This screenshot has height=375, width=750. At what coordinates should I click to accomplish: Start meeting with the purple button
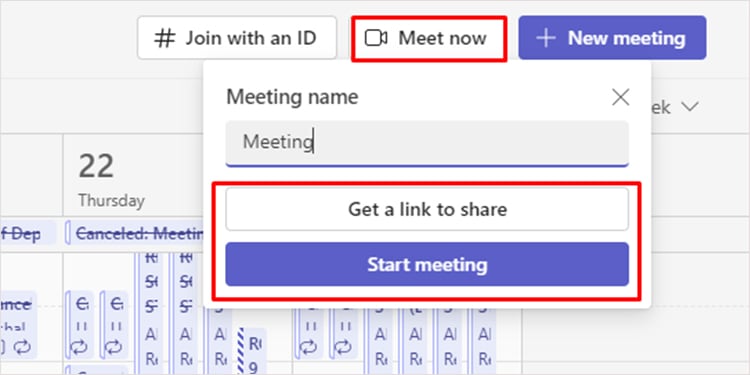427,265
